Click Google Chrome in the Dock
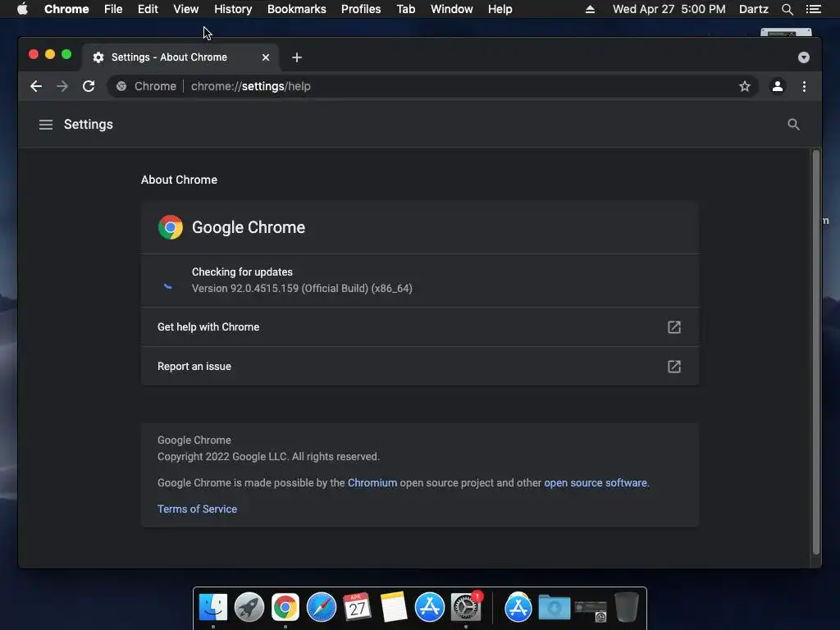The height and width of the screenshot is (630, 840). pos(285,608)
